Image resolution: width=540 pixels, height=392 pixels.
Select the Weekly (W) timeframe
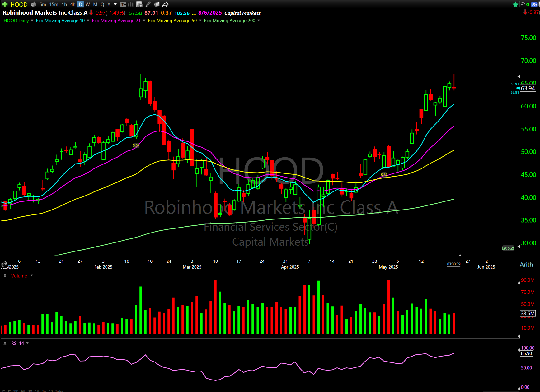(x=88, y=4)
